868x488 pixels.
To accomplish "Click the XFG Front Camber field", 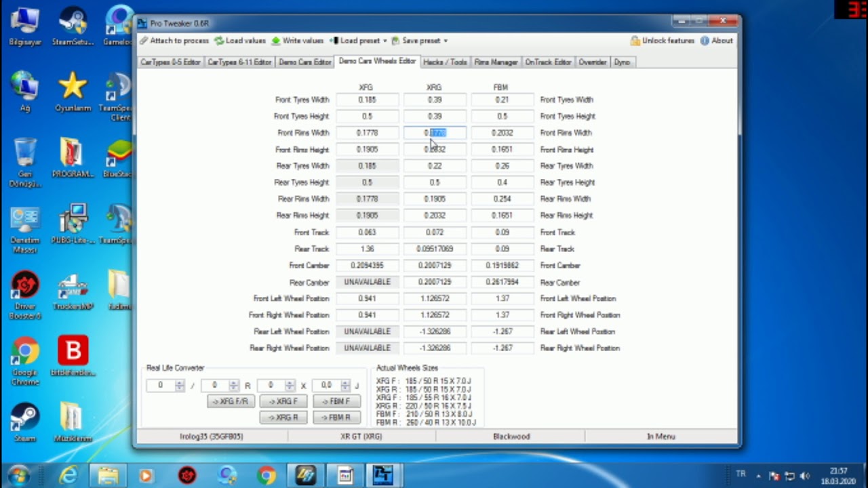I will [x=367, y=266].
